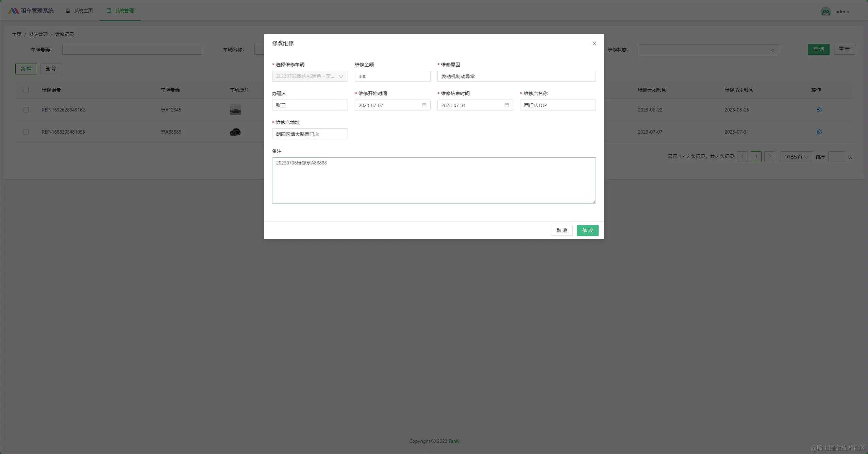This screenshot has height=454, width=868.
Task: Check the row REP-1692628949162 checkbox
Action: (x=26, y=110)
